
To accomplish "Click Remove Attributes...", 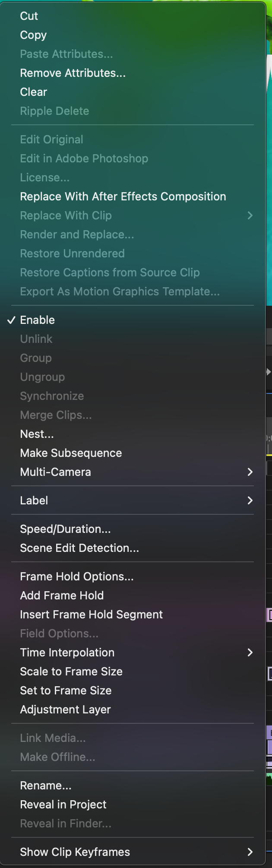I will click(x=73, y=73).
